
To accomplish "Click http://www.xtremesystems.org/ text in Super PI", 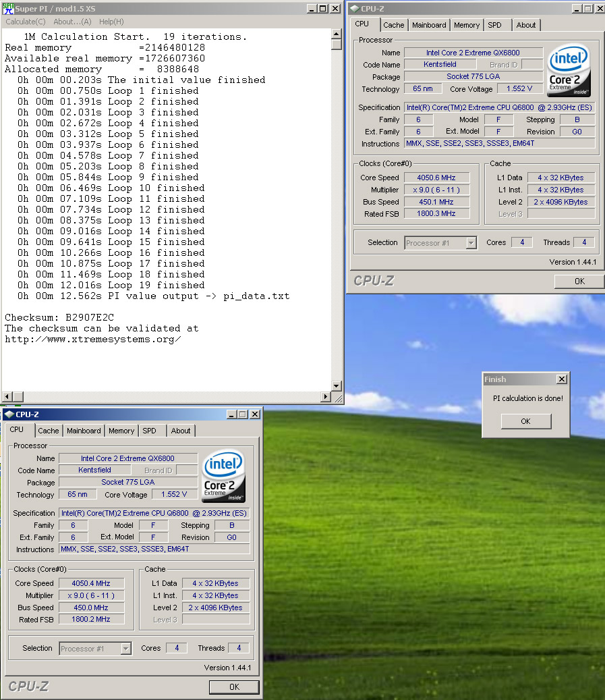I will 93,340.
